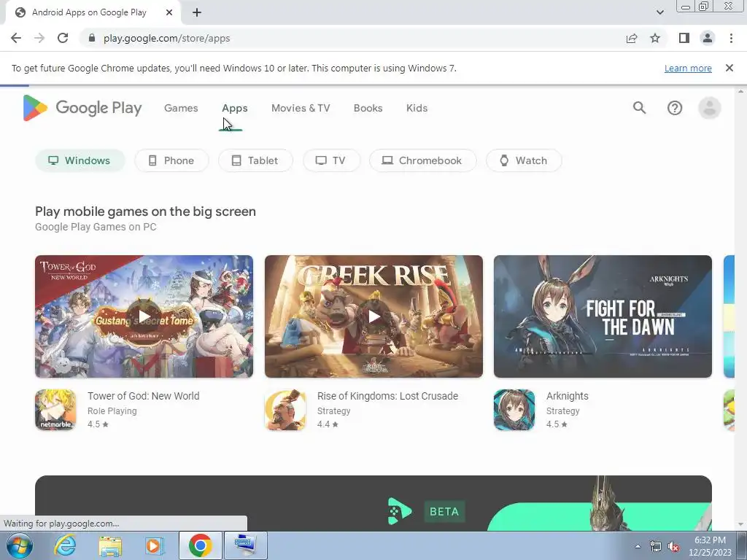
Task: Open the Books tab
Action: coord(368,108)
